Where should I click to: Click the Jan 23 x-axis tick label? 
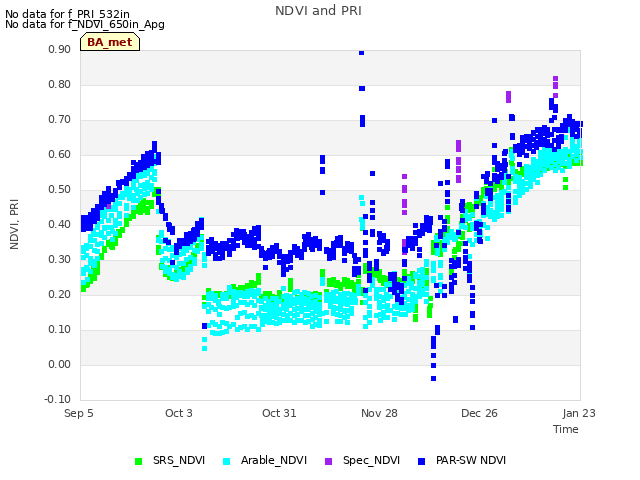[579, 413]
